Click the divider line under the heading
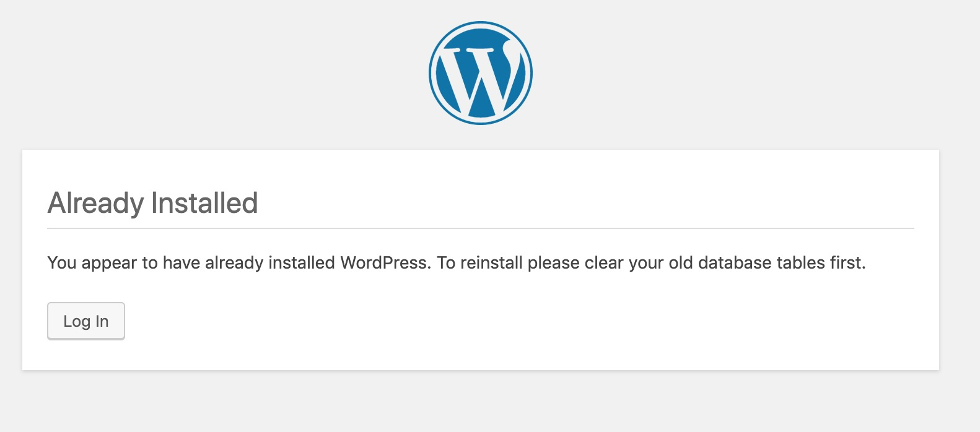 [480, 228]
